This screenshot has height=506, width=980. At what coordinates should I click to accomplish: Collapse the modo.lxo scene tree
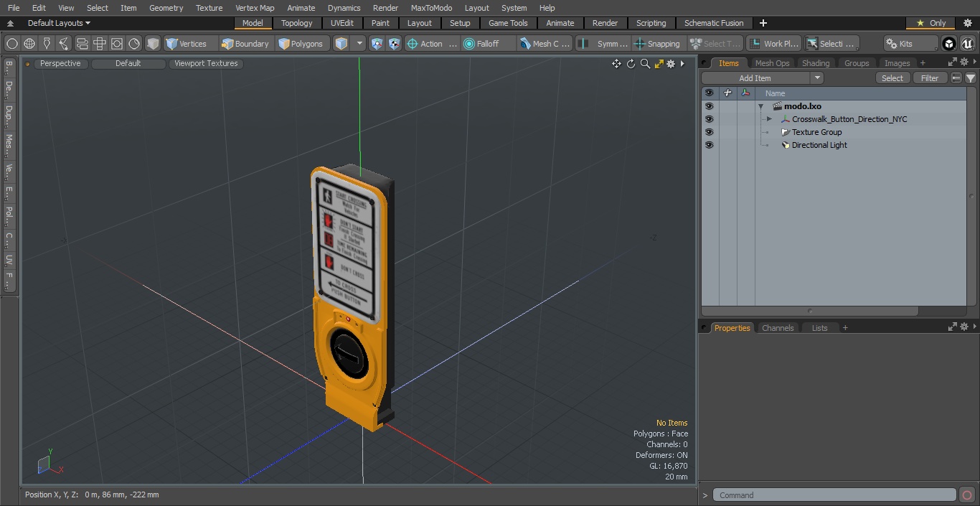pos(760,106)
